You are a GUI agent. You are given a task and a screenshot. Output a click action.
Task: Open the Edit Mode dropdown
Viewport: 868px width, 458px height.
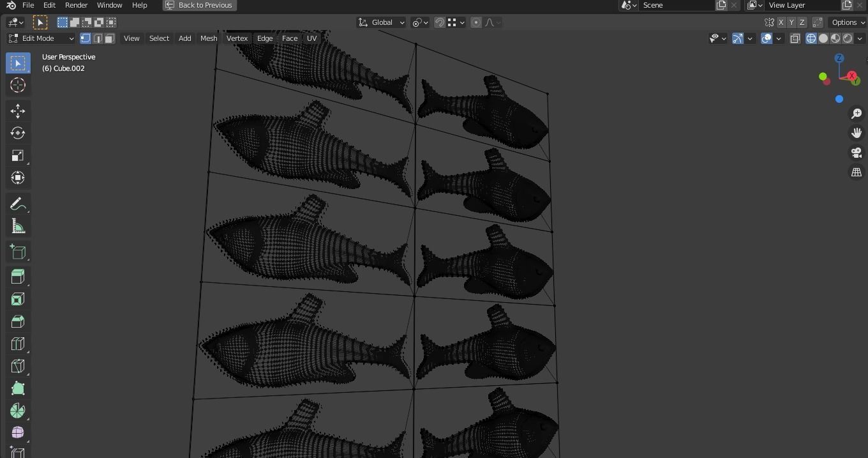point(41,38)
